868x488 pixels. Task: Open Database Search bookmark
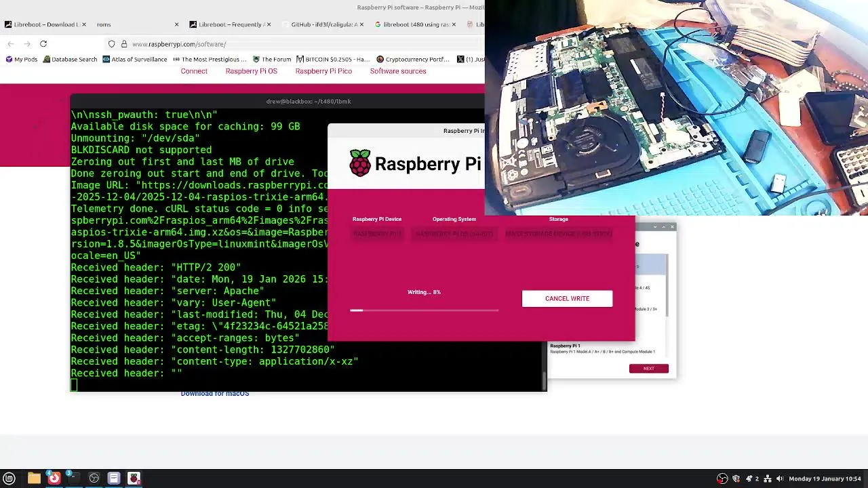70,59
